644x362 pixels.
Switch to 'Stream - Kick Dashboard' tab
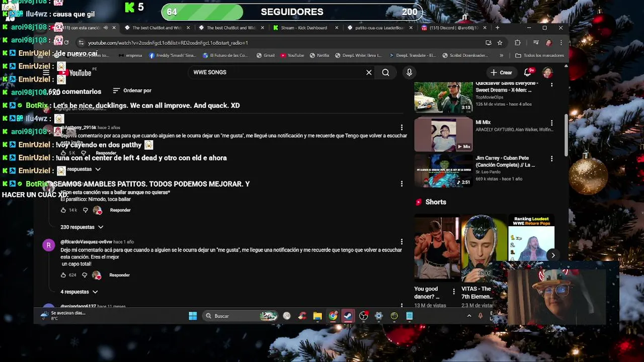click(304, 28)
